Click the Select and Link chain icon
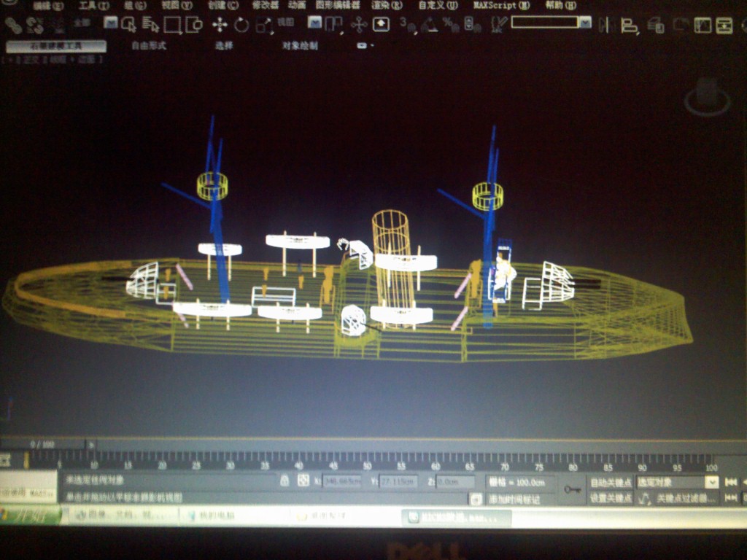Screen dimensions: 747x560 [x=13, y=26]
